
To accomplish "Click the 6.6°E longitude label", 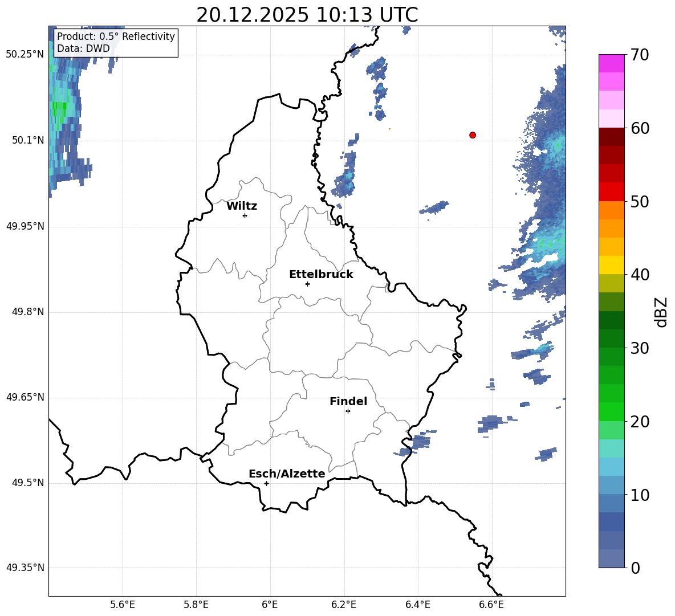I will coord(491,605).
